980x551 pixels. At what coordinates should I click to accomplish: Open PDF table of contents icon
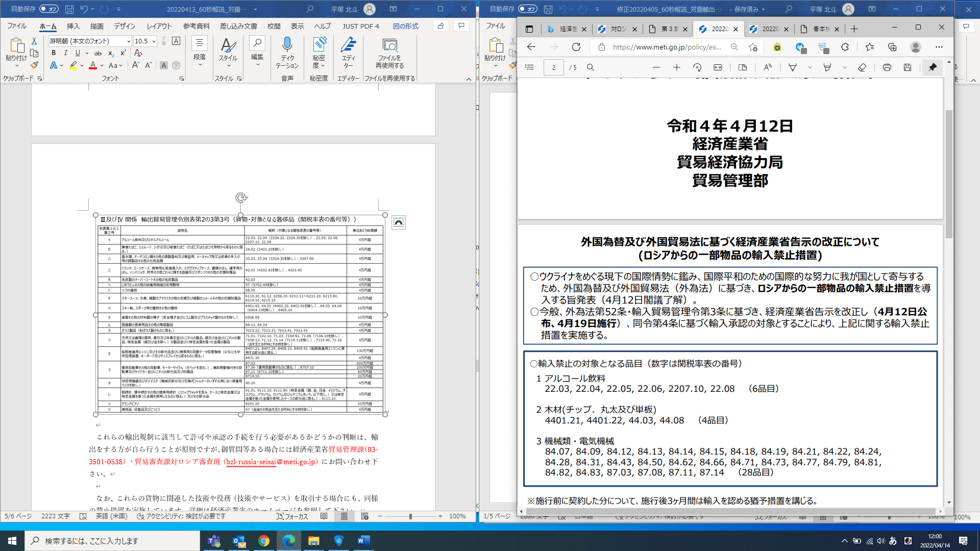[529, 67]
